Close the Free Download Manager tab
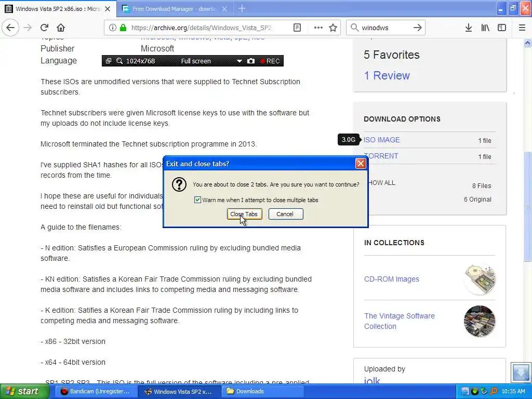 coord(224,9)
